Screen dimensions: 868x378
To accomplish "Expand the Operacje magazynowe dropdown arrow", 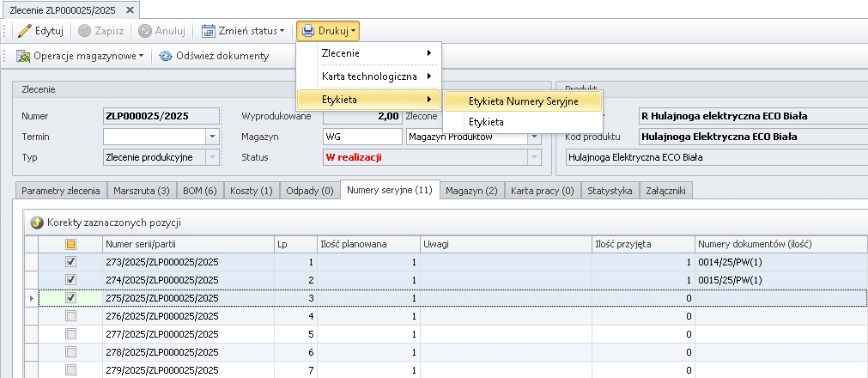I will pos(141,56).
